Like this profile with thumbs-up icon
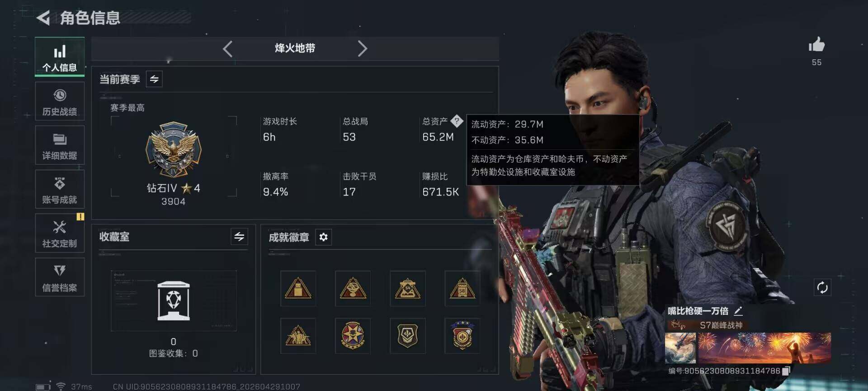Image resolution: width=868 pixels, height=391 pixels. click(x=816, y=45)
